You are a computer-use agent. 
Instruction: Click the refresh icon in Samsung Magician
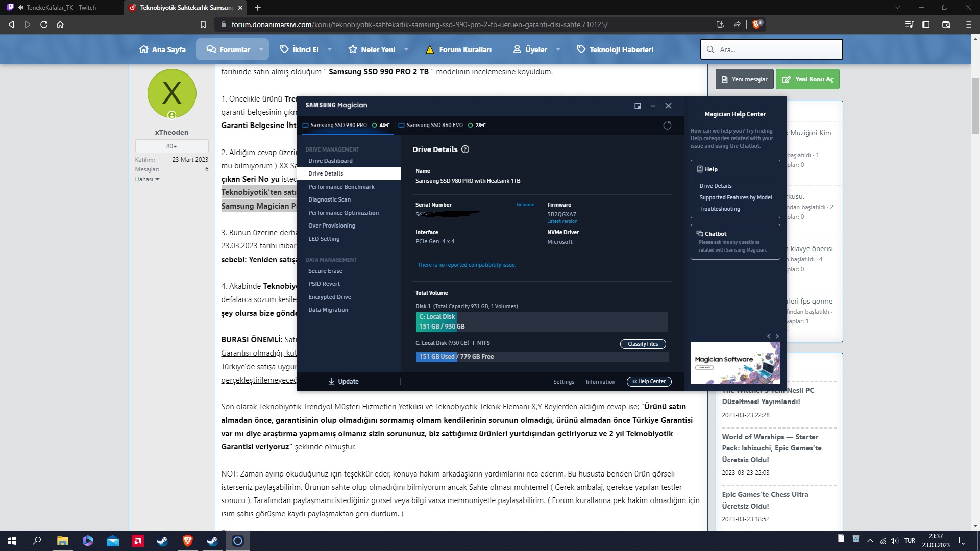[x=667, y=126]
